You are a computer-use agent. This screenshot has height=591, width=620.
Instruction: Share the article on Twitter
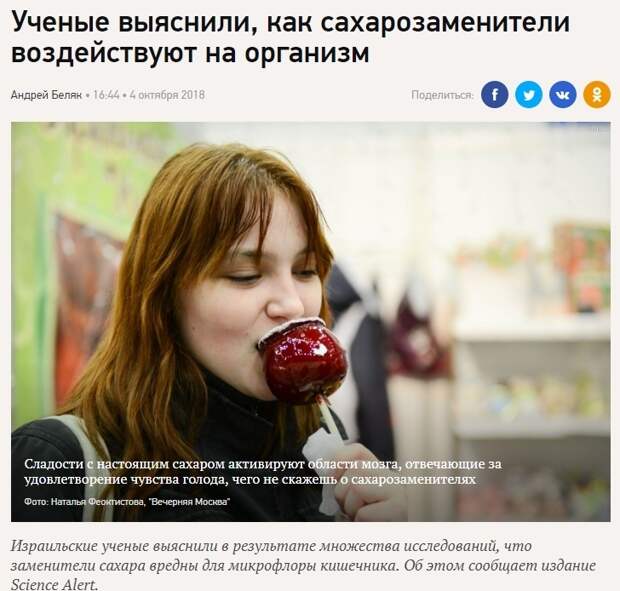point(529,94)
